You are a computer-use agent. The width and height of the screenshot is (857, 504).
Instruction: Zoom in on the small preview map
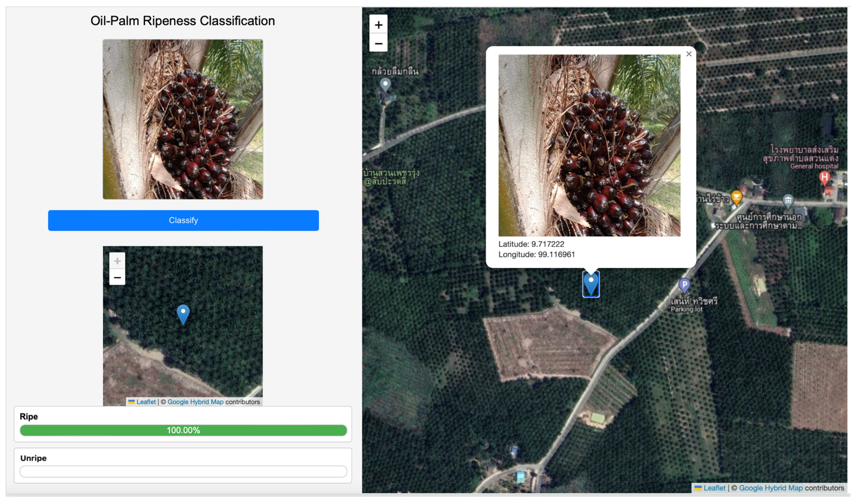pyautogui.click(x=117, y=261)
